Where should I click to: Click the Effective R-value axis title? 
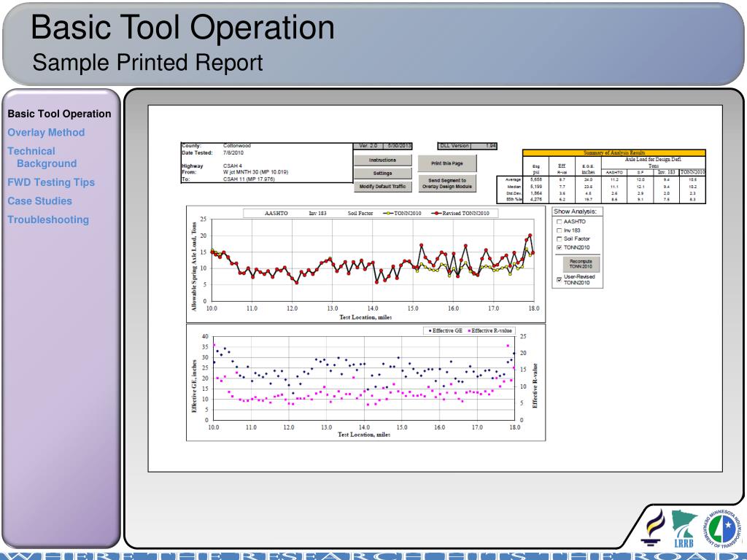pos(535,386)
